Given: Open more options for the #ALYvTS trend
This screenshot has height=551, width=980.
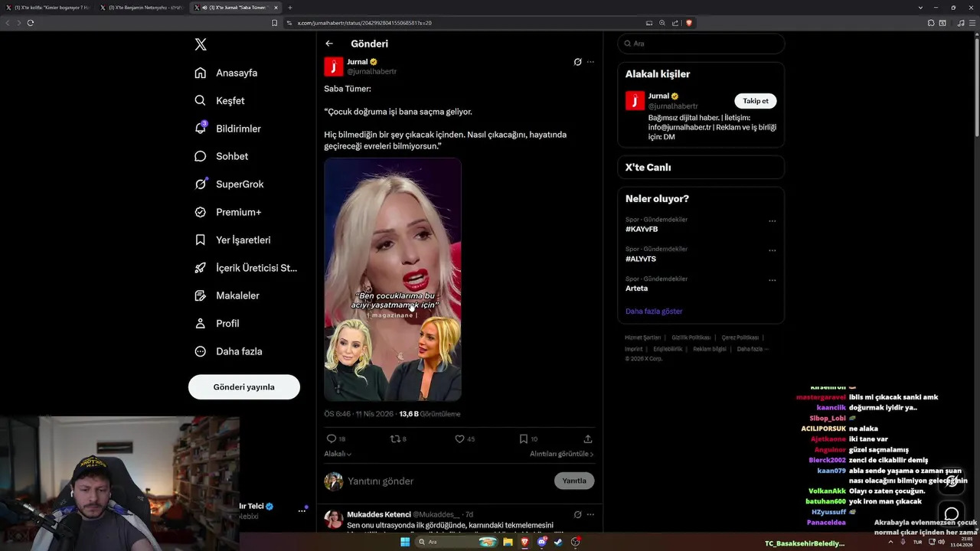Looking at the screenshot, I should [772, 250].
